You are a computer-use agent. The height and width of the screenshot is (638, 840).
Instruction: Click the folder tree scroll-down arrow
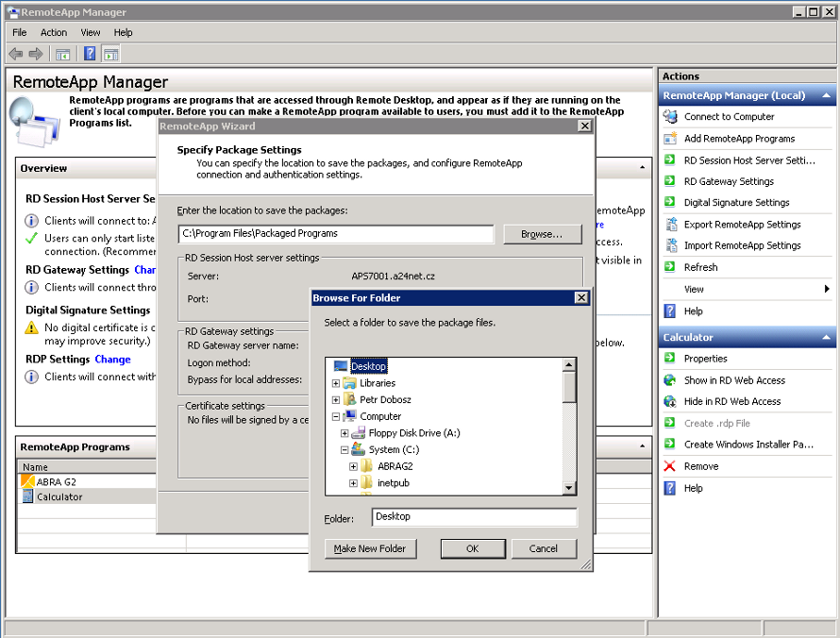(x=569, y=488)
